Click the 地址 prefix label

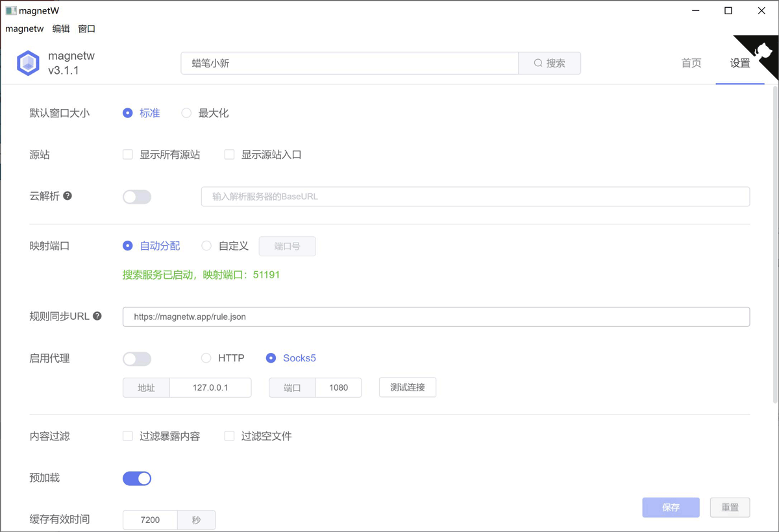pos(146,388)
